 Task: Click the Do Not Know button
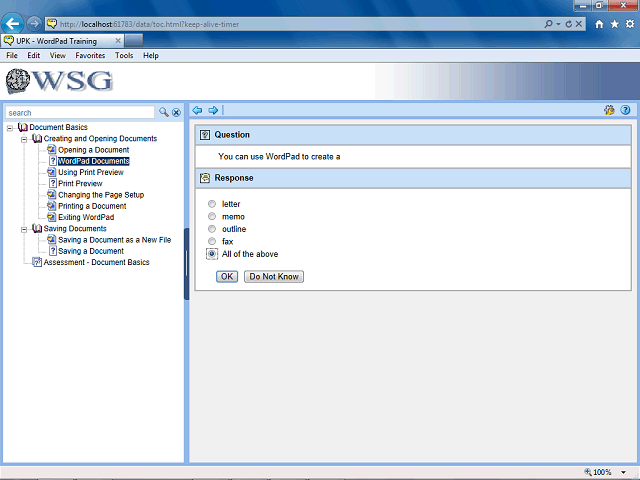pos(274,276)
